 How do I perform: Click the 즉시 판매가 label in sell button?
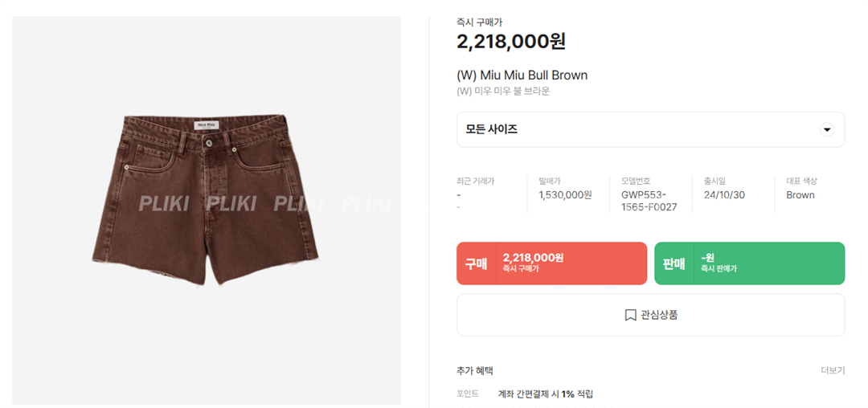click(x=719, y=269)
